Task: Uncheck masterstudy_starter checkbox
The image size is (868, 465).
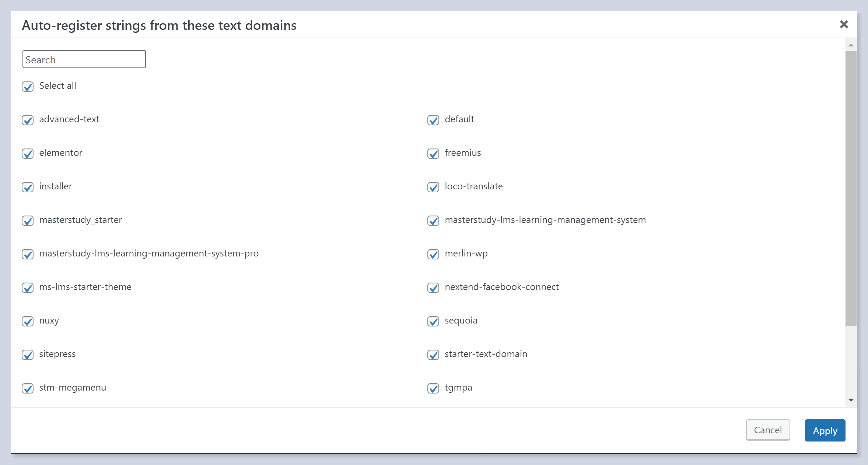Action: 28,221
